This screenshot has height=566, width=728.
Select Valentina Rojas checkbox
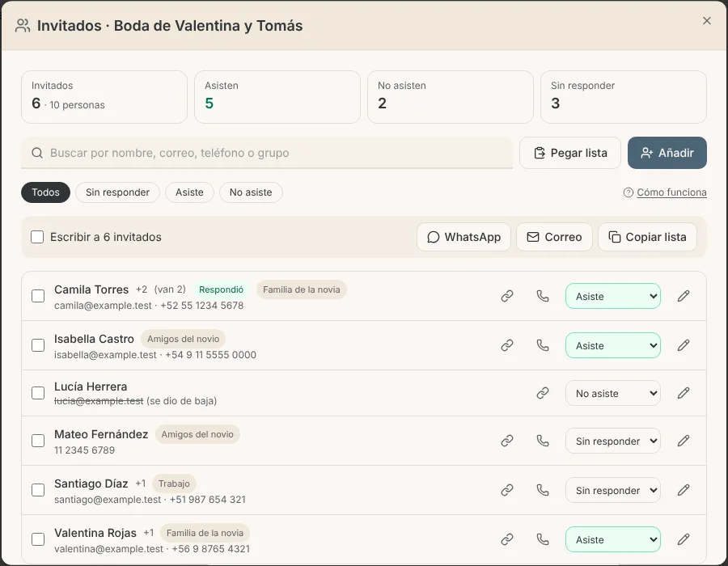click(x=38, y=539)
